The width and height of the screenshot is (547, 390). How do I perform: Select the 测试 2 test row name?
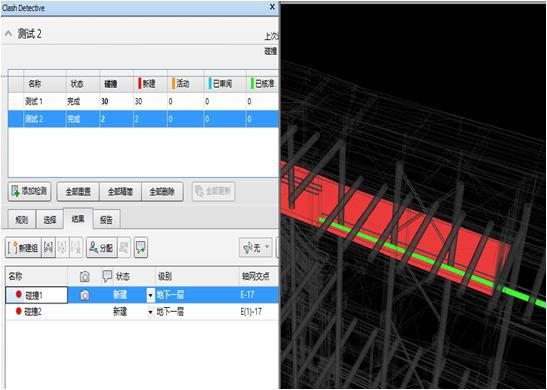pos(34,119)
